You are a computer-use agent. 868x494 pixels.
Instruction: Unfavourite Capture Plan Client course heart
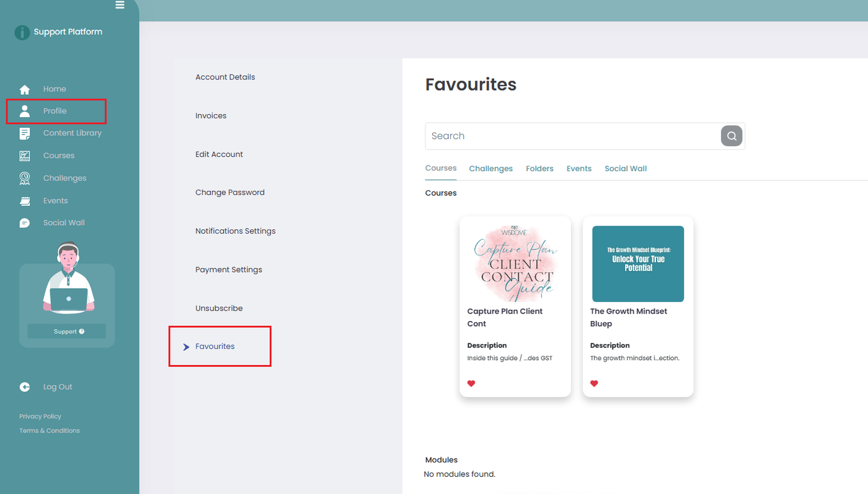pyautogui.click(x=471, y=384)
